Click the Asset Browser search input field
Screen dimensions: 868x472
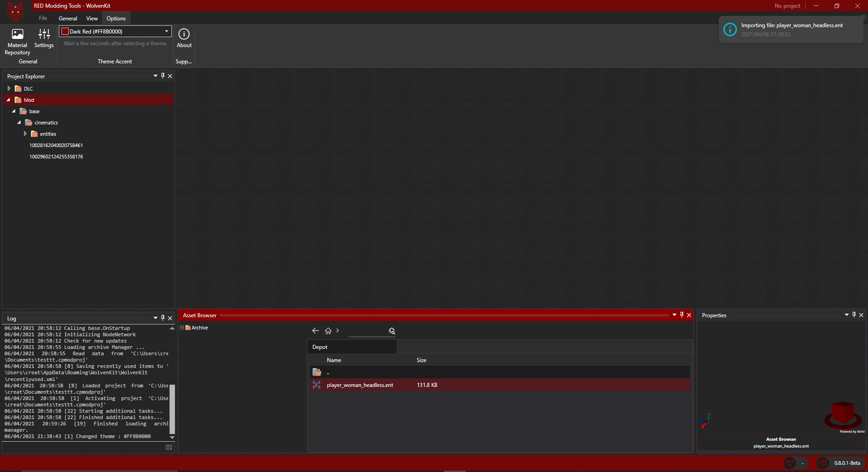(x=367, y=331)
